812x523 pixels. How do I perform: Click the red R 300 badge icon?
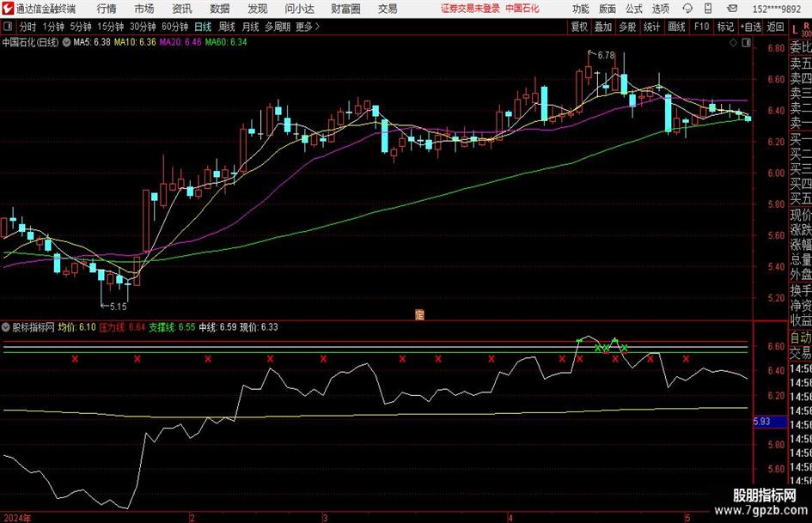pyautogui.click(x=806, y=29)
